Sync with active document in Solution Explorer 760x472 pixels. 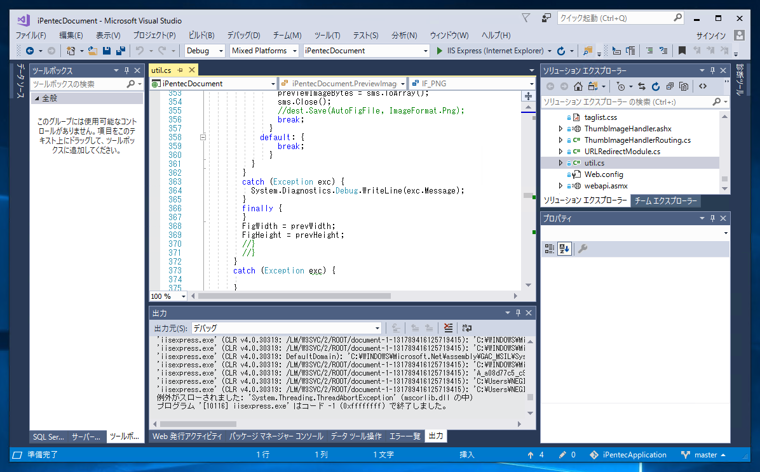(x=642, y=86)
